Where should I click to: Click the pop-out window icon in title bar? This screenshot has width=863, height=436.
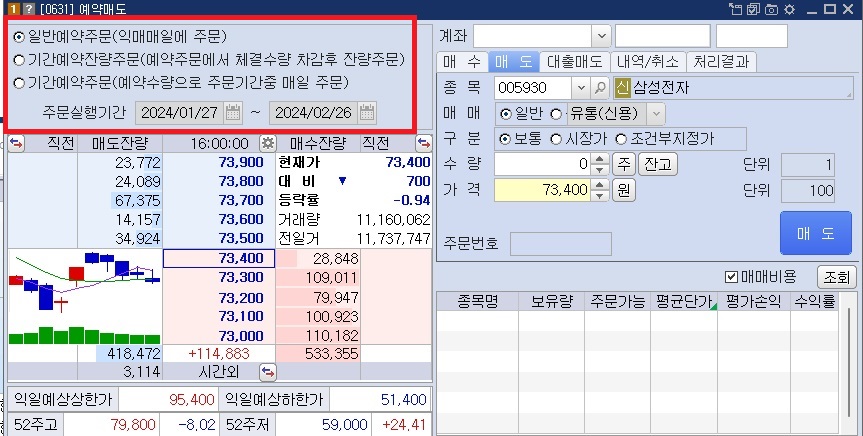[x=735, y=9]
